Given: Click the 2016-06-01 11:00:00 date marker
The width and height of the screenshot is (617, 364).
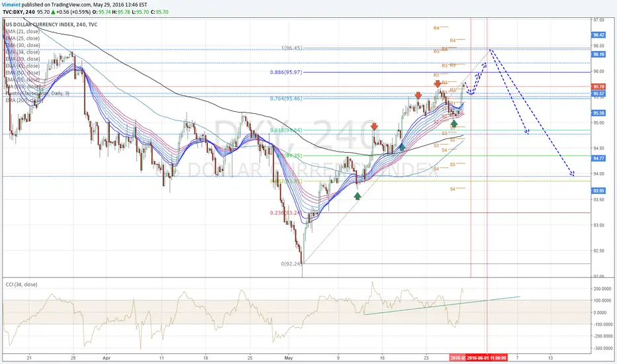Looking at the screenshot, I should pos(487,357).
